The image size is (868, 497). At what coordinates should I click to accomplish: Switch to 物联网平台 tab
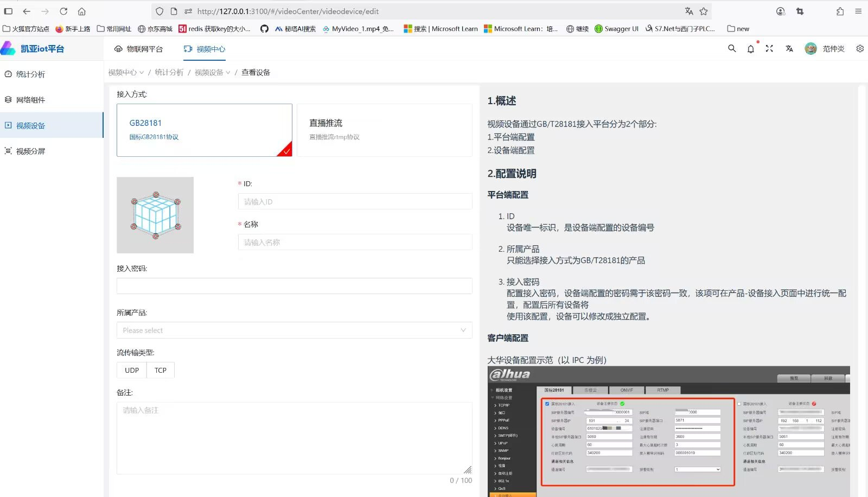[x=139, y=49]
